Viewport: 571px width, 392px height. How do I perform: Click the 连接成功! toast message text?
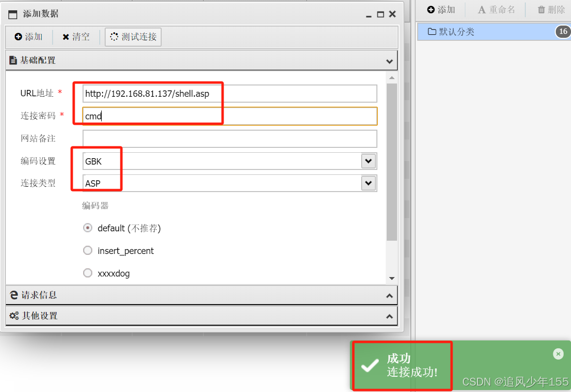pos(412,372)
